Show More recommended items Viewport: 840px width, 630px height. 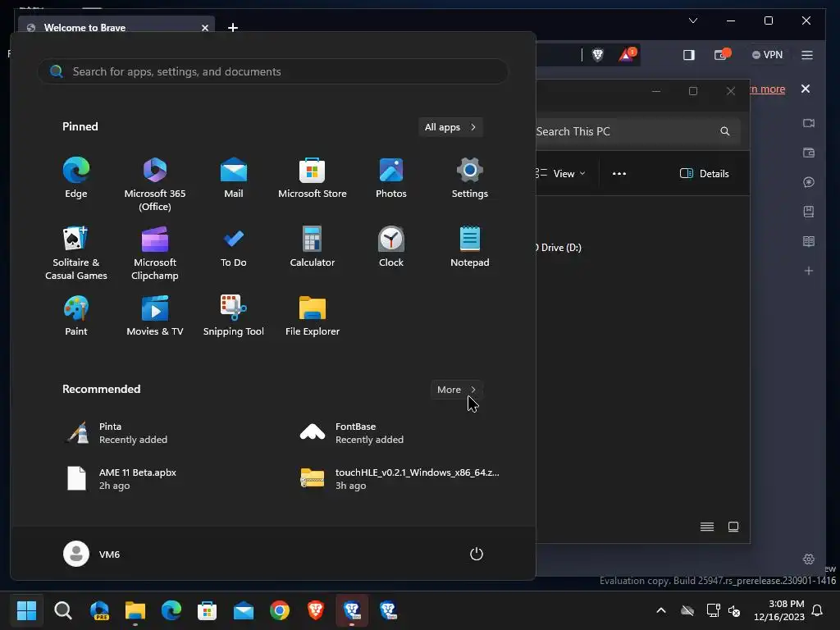(457, 390)
